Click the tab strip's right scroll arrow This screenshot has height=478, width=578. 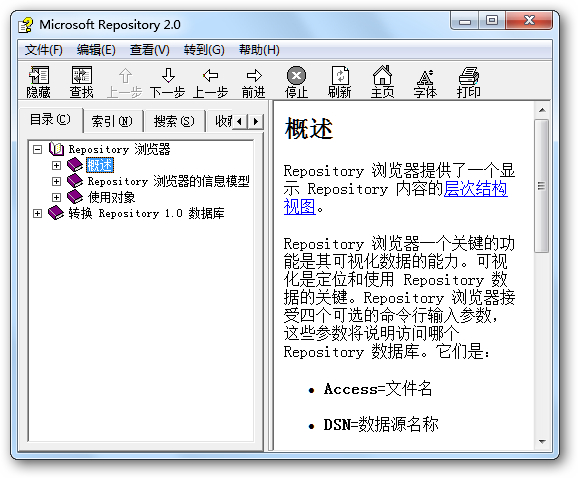point(256,121)
